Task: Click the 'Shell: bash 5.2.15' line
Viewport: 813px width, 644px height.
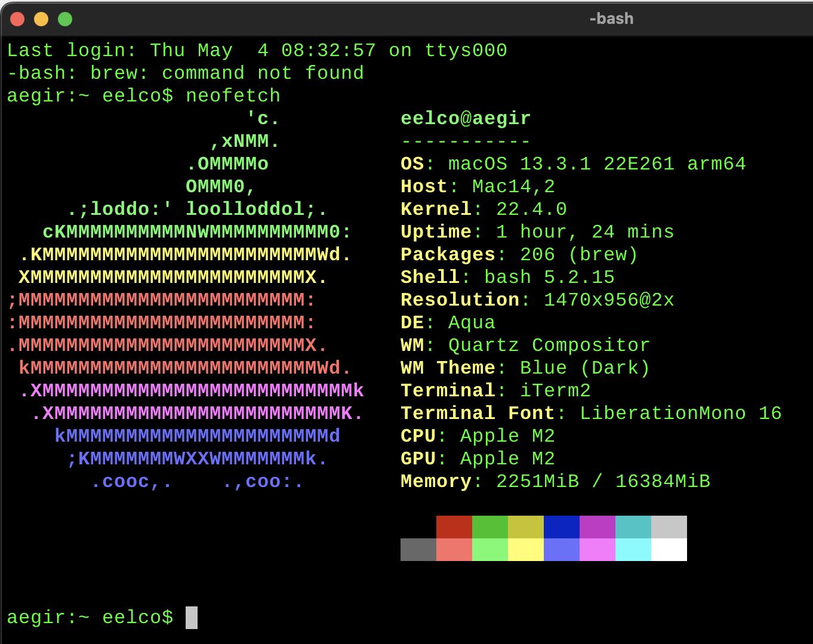Action: click(x=507, y=278)
